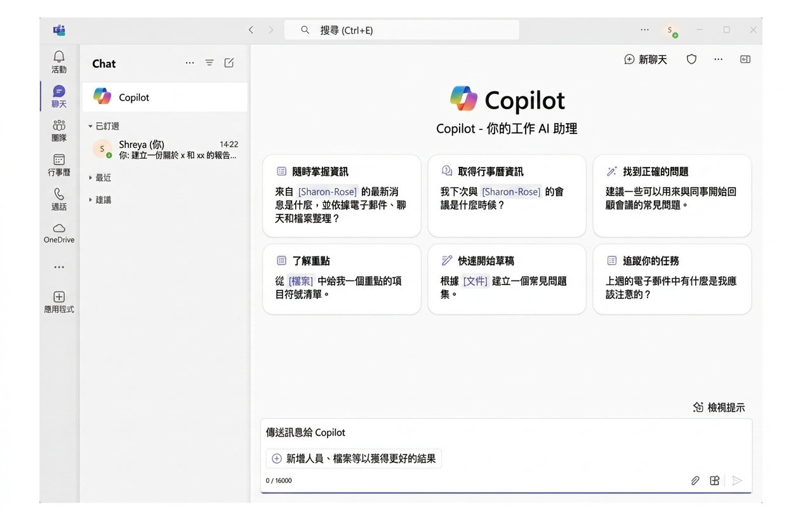Focus the 搜尋 (Ctrl+E) search box

tap(401, 30)
